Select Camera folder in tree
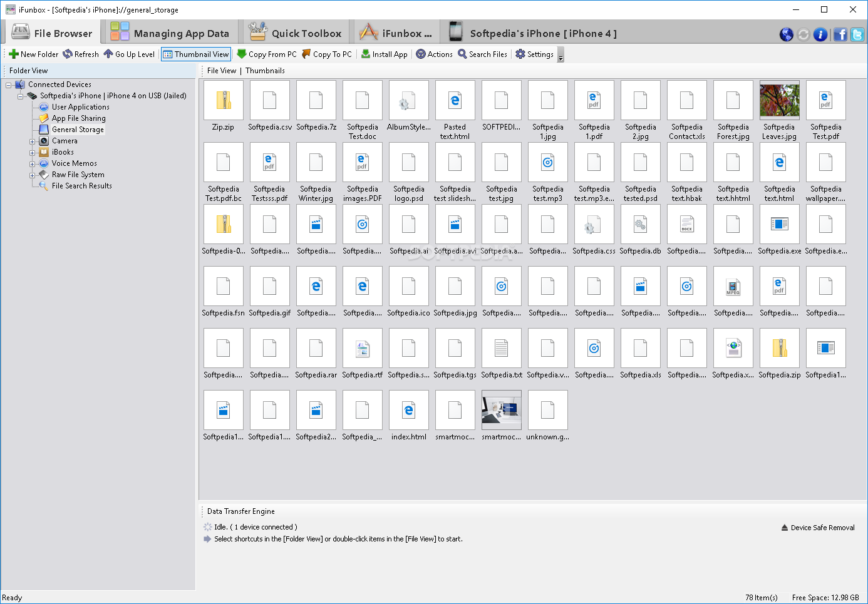Viewport: 868px width, 604px height. tap(65, 141)
